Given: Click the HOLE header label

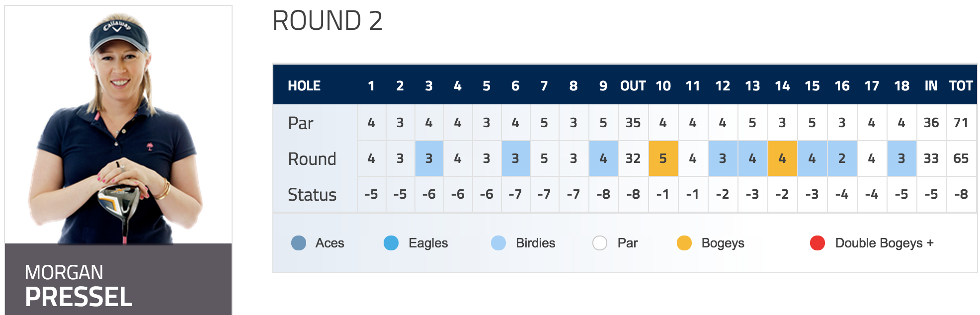Looking at the screenshot, I should point(304,86).
